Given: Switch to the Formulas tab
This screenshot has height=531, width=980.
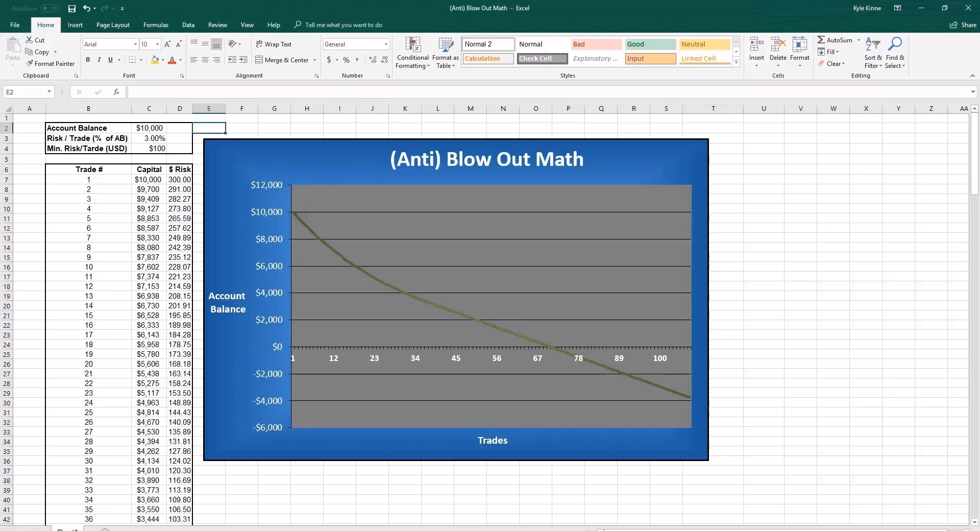Looking at the screenshot, I should (156, 25).
